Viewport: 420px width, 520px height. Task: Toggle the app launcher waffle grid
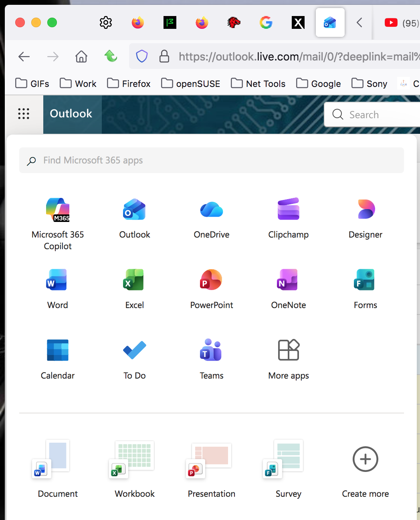coord(24,114)
